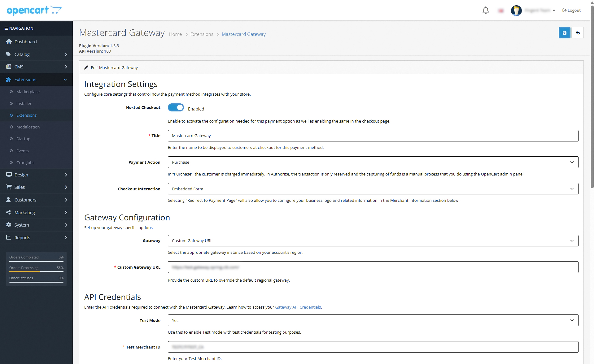Click the Custom Gateway URL field
The width and height of the screenshot is (594, 364).
pos(373,267)
